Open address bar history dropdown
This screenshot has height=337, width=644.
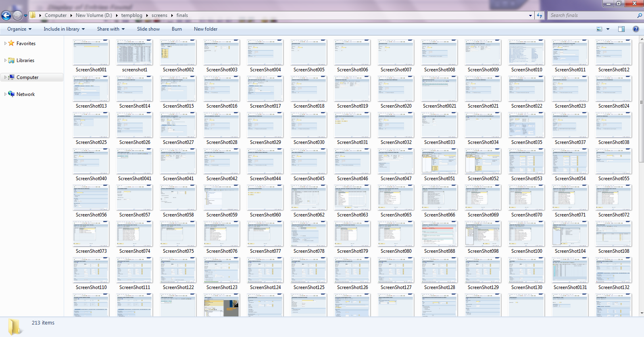click(530, 15)
